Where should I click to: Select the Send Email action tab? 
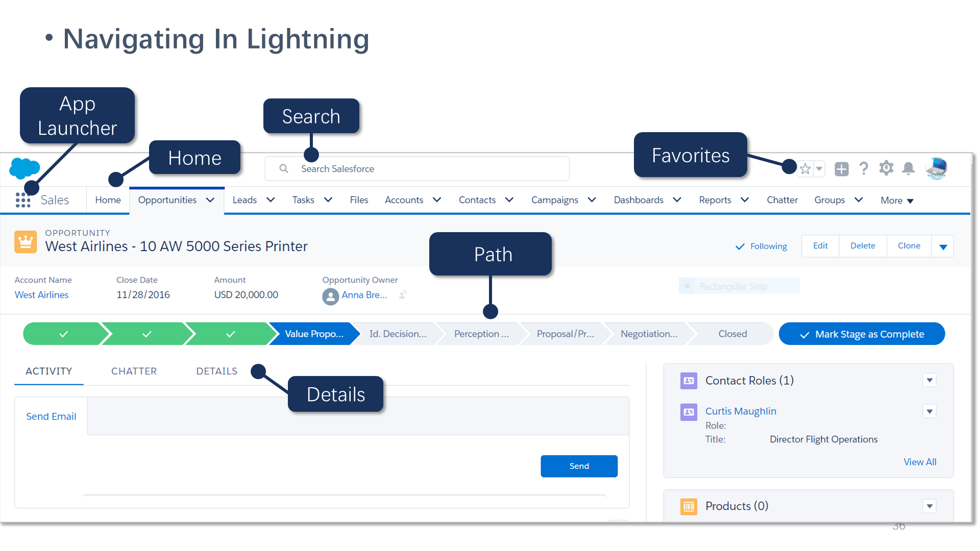pos(51,416)
